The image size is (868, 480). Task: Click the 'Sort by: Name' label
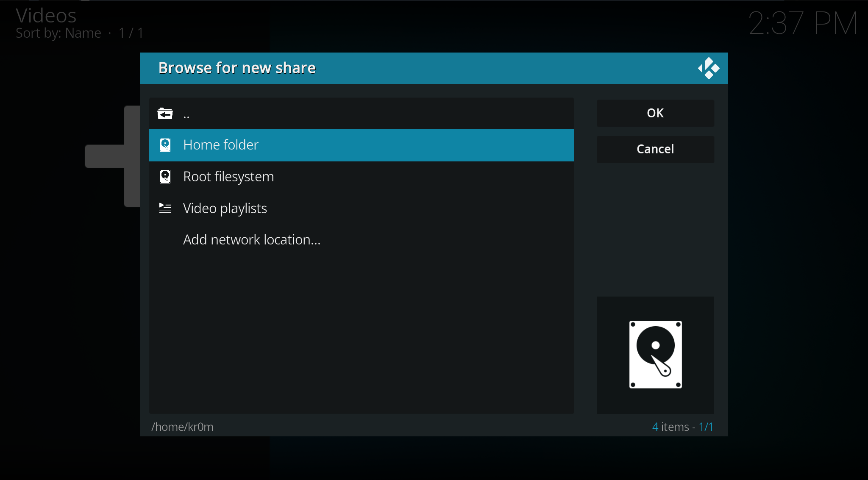58,33
